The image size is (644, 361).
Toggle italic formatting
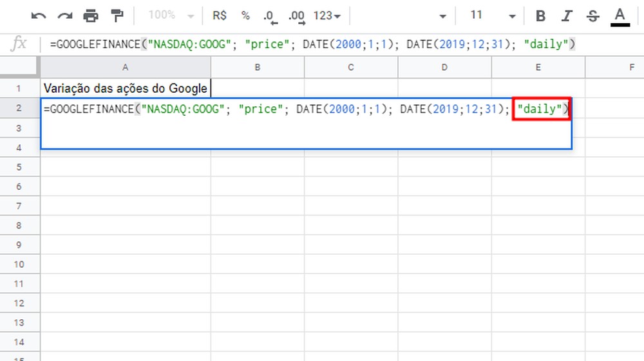coord(567,16)
